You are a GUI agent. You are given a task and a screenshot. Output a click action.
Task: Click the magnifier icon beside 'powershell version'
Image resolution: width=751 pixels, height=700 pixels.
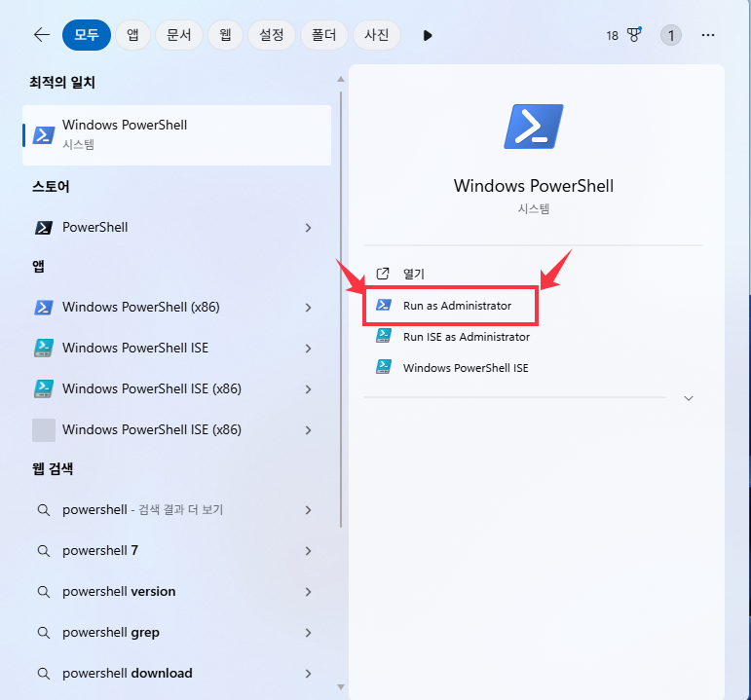click(x=44, y=592)
